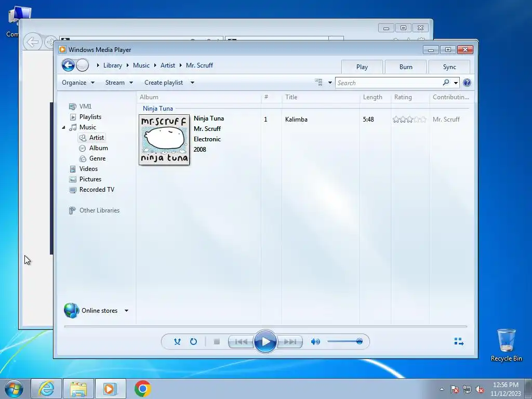Open the Online stores dropdown arrow
The width and height of the screenshot is (532, 399).
pyautogui.click(x=126, y=311)
